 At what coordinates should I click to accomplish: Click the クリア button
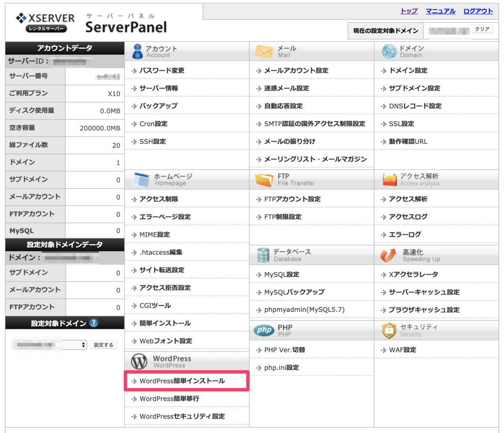click(x=482, y=29)
